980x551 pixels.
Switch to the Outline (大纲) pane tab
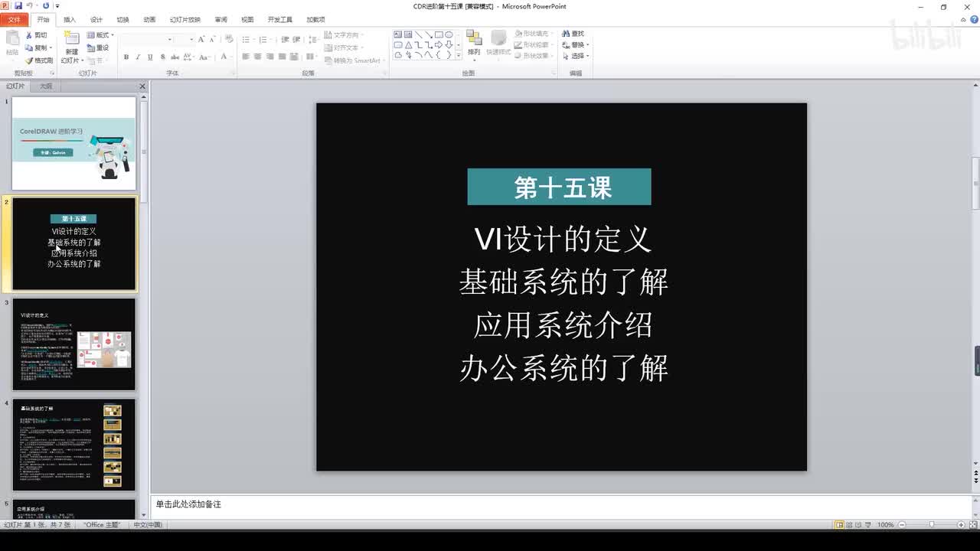pos(46,86)
